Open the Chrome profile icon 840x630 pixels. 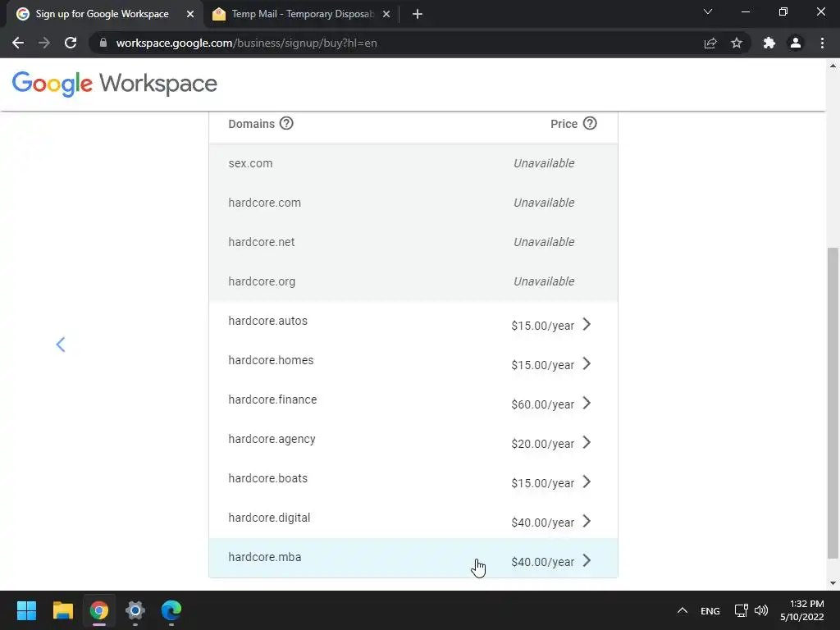coord(796,43)
